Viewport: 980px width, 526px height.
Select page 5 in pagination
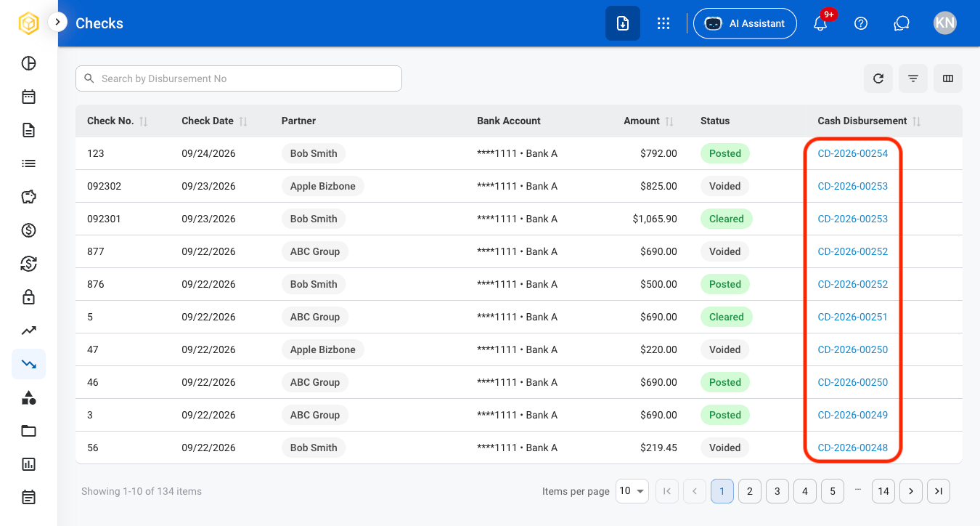[x=833, y=491]
